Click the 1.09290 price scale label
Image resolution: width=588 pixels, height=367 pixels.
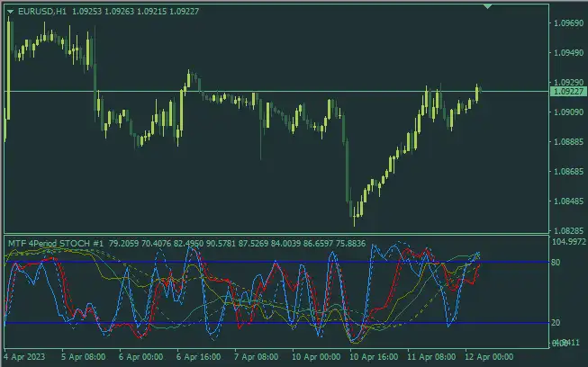(568, 82)
